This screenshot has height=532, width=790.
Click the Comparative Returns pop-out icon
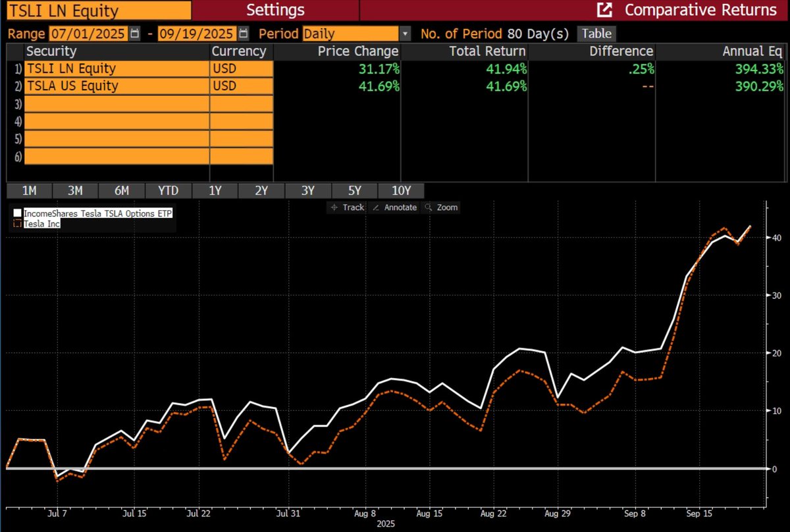[x=604, y=10]
